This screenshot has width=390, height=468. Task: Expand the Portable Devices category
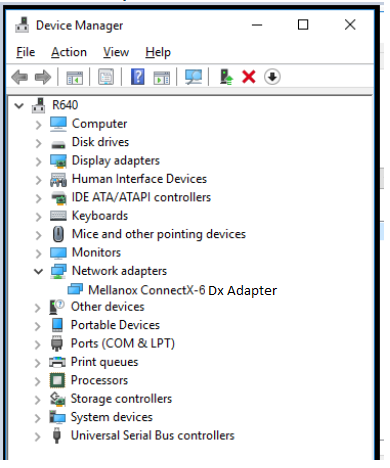(x=37, y=326)
